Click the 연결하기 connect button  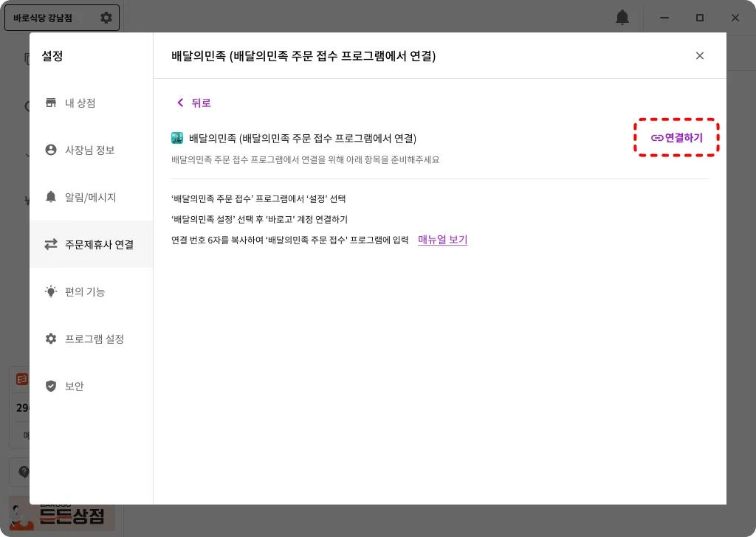676,138
